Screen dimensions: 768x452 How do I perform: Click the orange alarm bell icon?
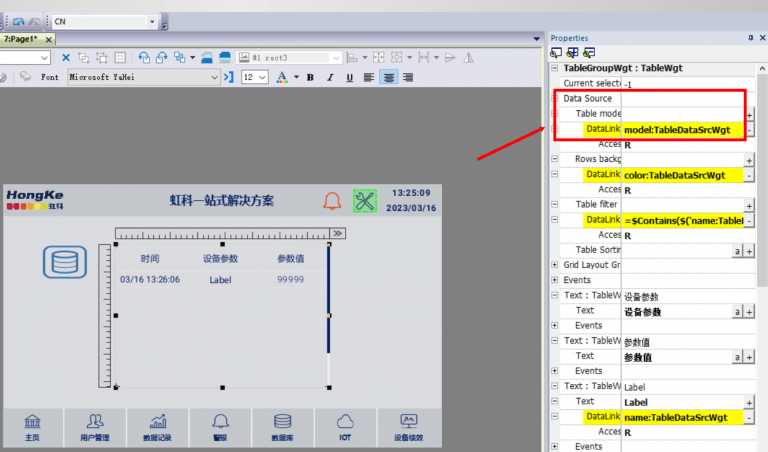(x=332, y=201)
